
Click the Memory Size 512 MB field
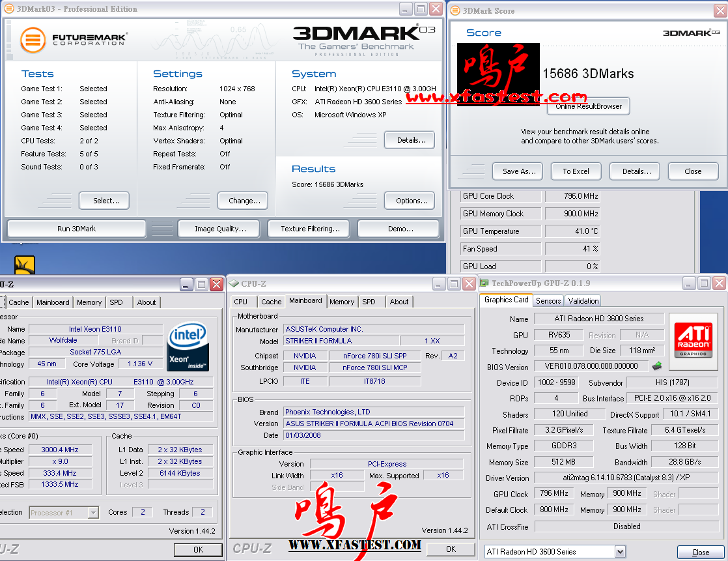tap(564, 462)
